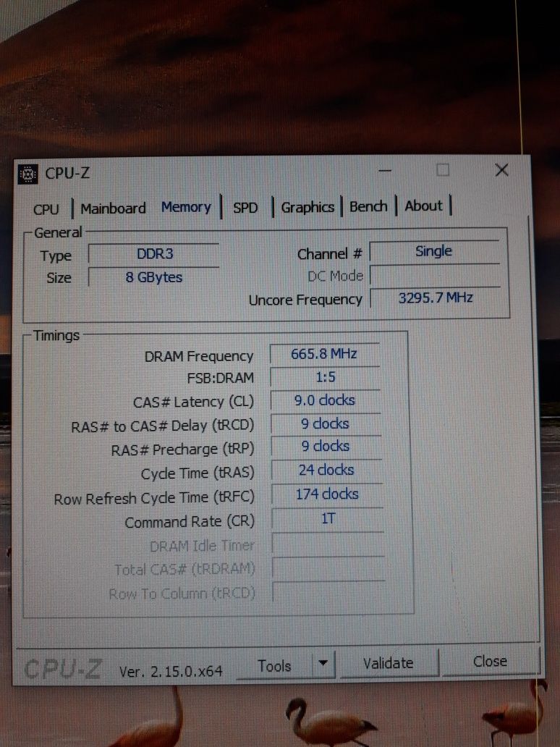560x747 pixels.
Task: Switch to the Graphics tab
Action: [307, 207]
